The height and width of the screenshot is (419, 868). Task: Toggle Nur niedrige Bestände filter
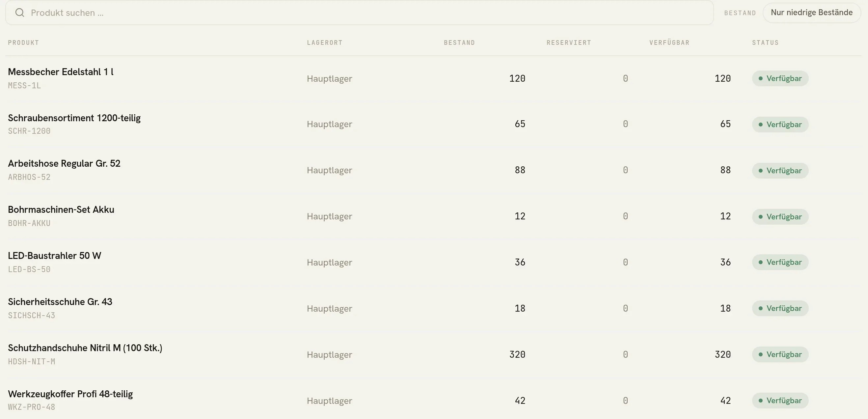tap(811, 13)
